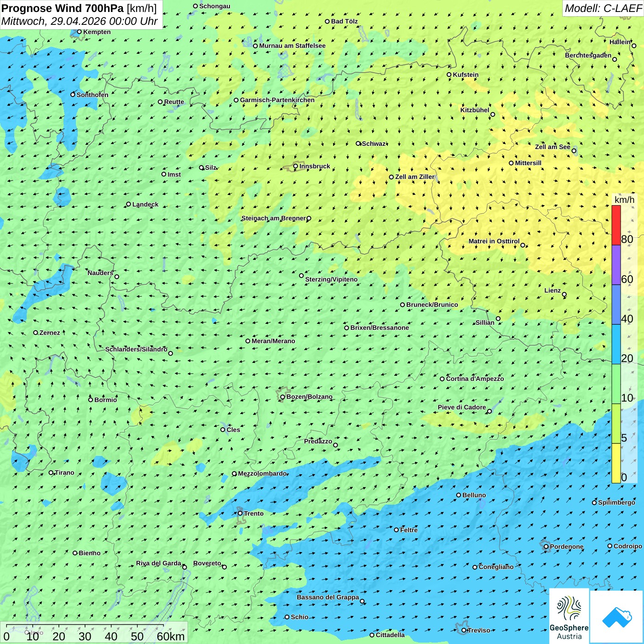Screen dimensions: 644x644
Task: Click the Kufstein city marker circle
Action: pyautogui.click(x=449, y=75)
